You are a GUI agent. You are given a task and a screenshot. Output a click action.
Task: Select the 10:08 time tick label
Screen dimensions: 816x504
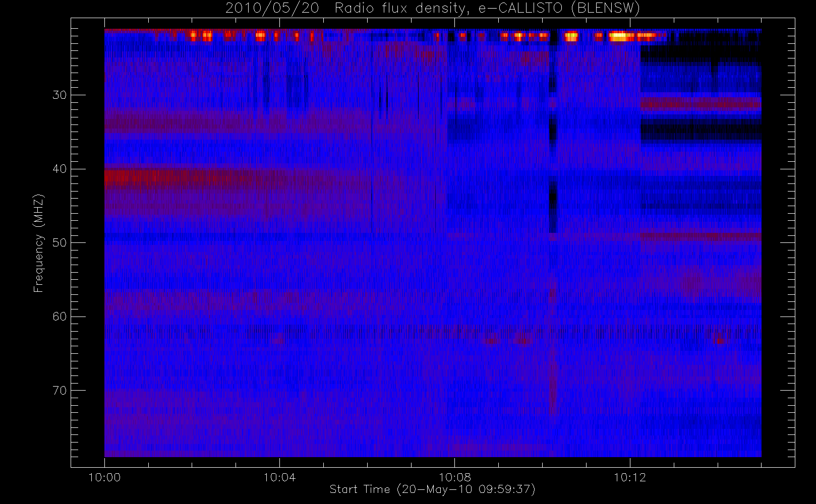(x=454, y=477)
